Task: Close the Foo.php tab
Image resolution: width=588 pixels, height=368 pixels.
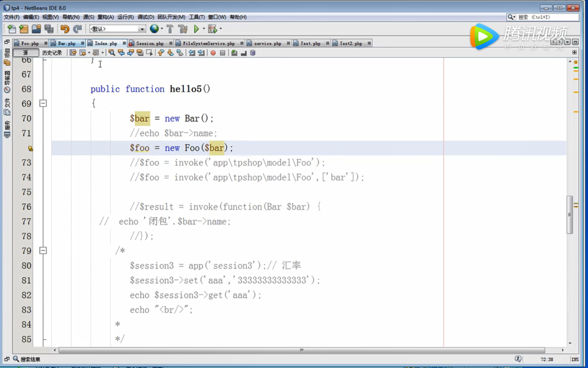Action: coord(45,43)
